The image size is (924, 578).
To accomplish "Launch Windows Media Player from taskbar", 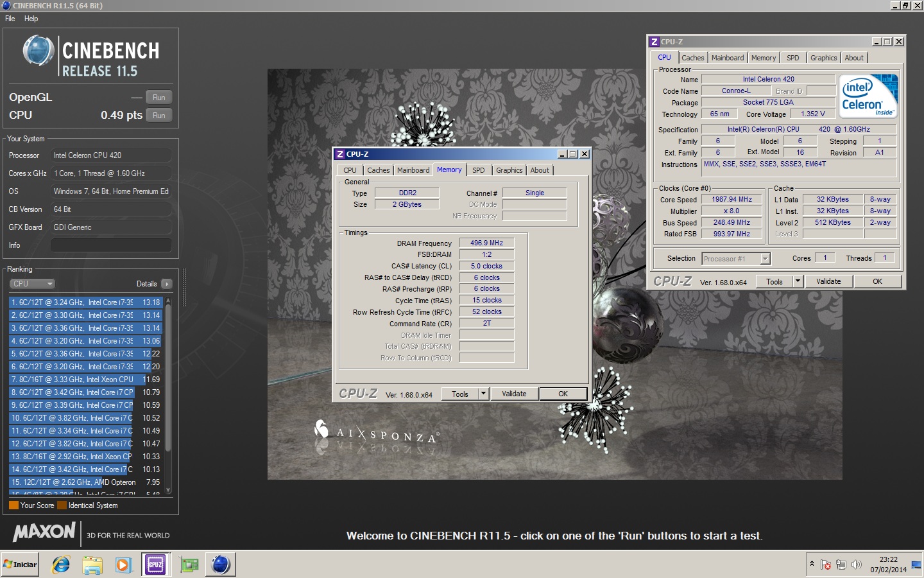I will [x=123, y=565].
